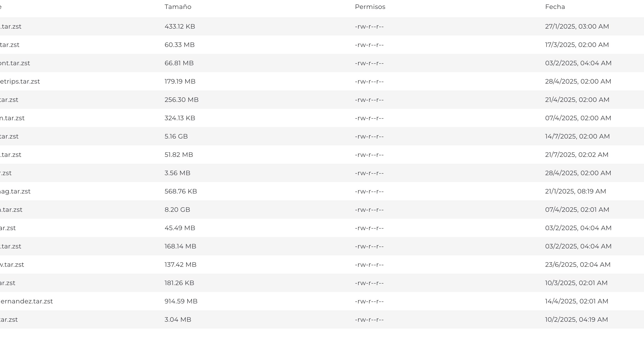Click the nag.tar.zst file name
644x338 pixels.
tap(15, 191)
